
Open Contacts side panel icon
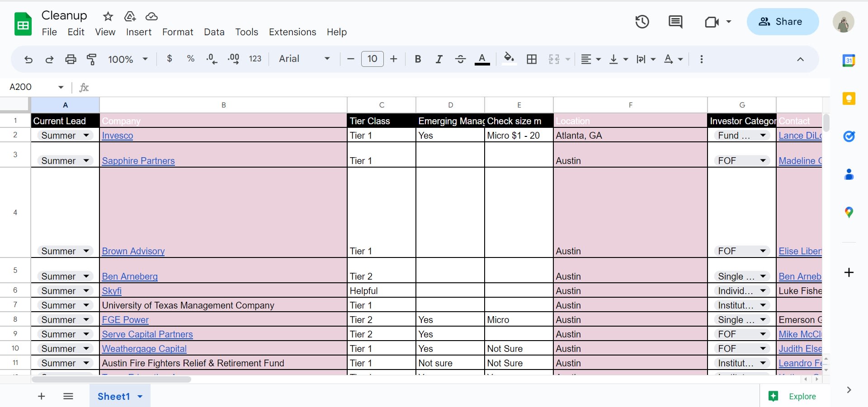pos(849,174)
